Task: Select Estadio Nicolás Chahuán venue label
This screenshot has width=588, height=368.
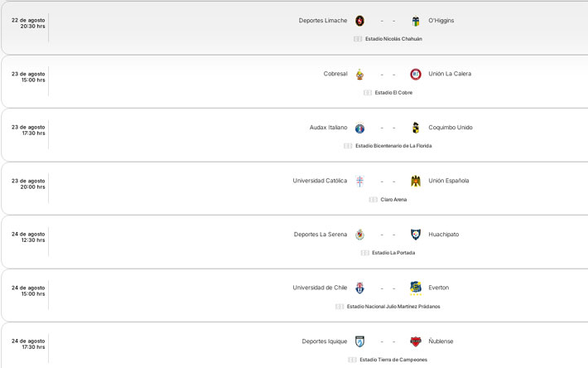Action: (393, 39)
